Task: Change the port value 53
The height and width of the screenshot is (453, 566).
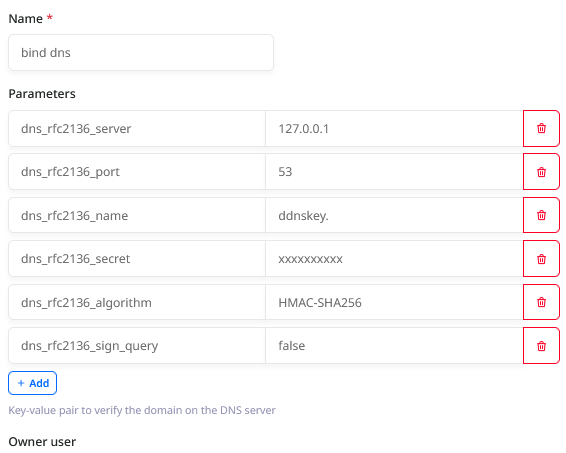Action: click(394, 172)
